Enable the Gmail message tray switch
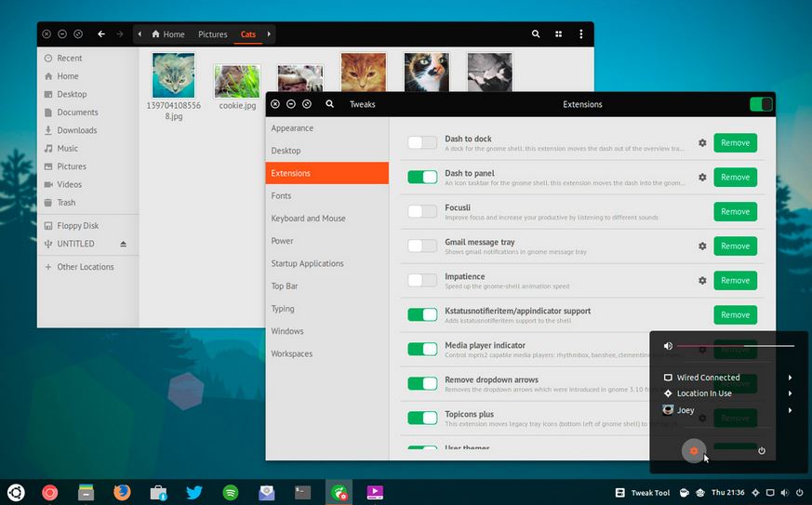Viewport: 812px width, 505px height. 422,246
